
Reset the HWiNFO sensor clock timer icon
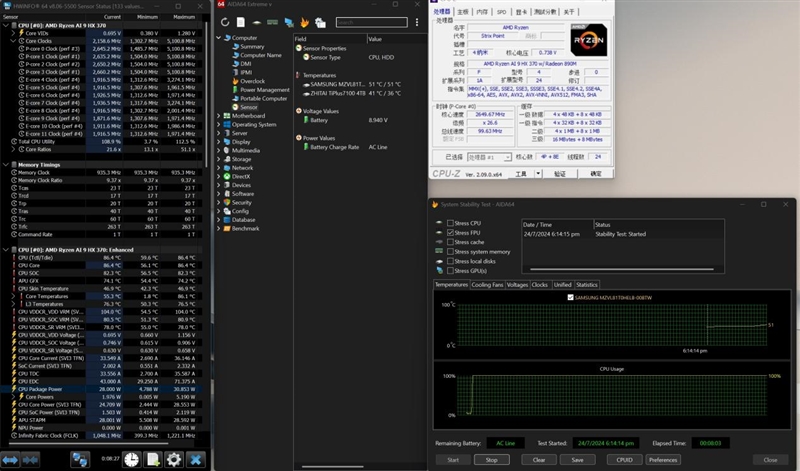(x=132, y=460)
